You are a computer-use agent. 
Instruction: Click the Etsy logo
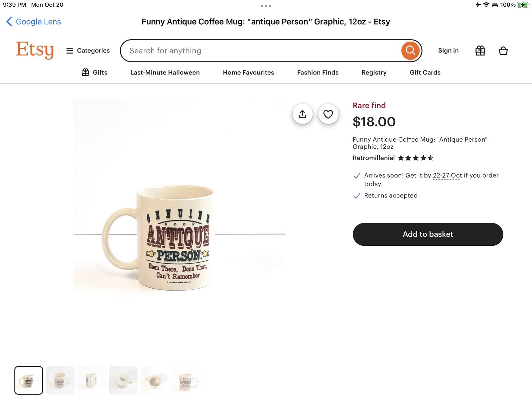pos(35,50)
